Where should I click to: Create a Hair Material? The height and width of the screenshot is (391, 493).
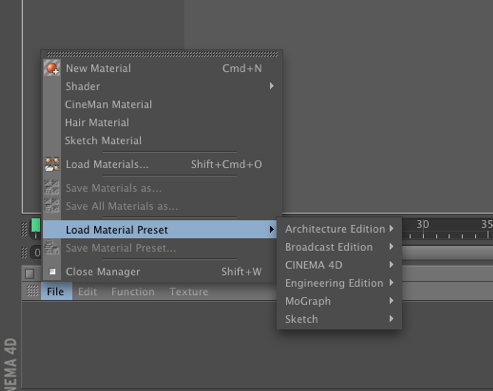162,122
